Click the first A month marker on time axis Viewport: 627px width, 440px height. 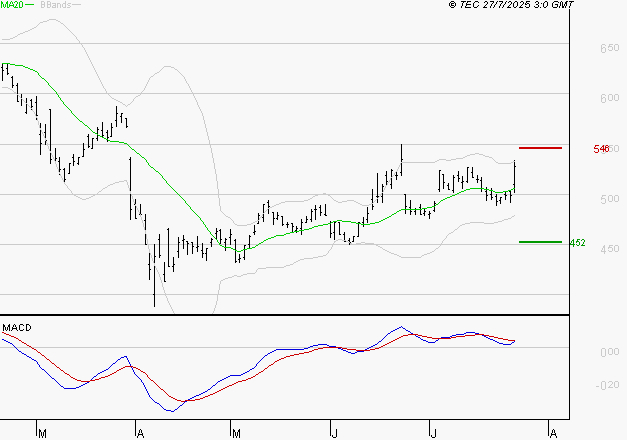coord(140,433)
